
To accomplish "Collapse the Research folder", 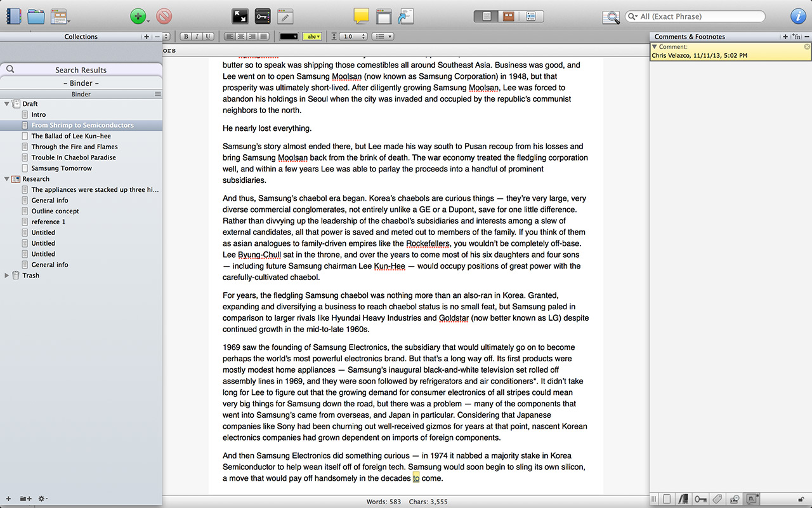I will click(7, 179).
